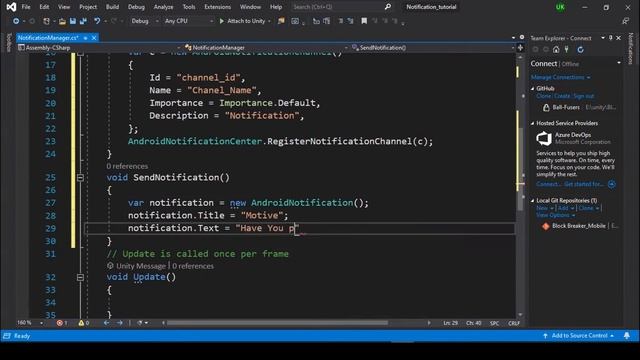Viewport: 640px width, 360px height.
Task: Click the bookmark toolbar icon
Action: (364, 21)
